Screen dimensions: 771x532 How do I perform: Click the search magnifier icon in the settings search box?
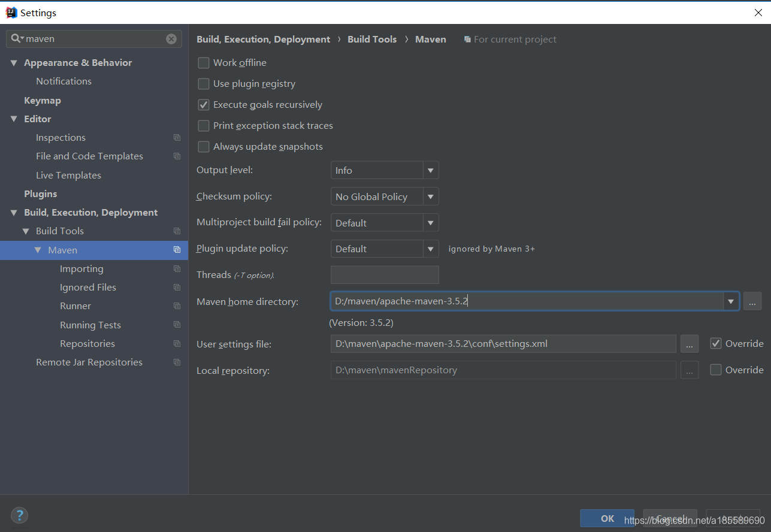point(17,38)
